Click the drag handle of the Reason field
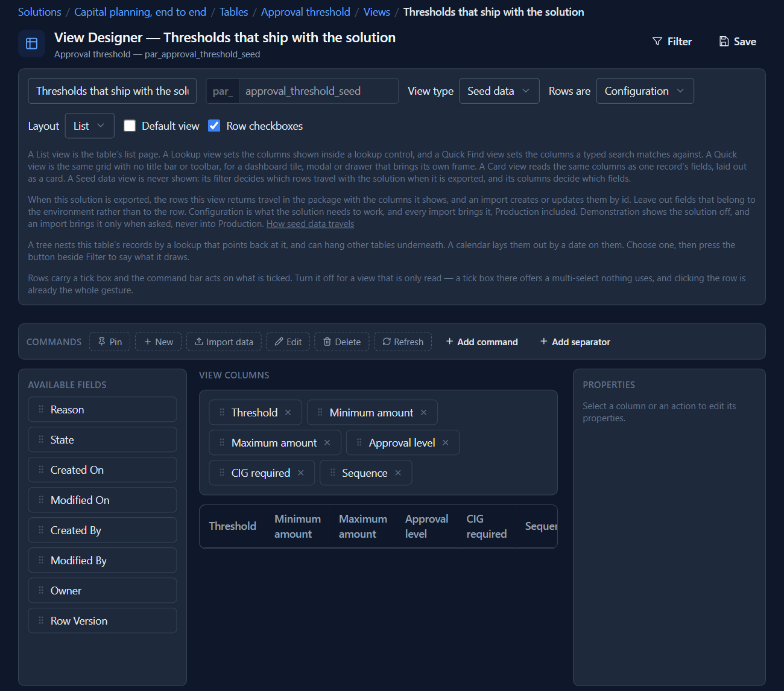Image resolution: width=784 pixels, height=691 pixels. click(41, 409)
